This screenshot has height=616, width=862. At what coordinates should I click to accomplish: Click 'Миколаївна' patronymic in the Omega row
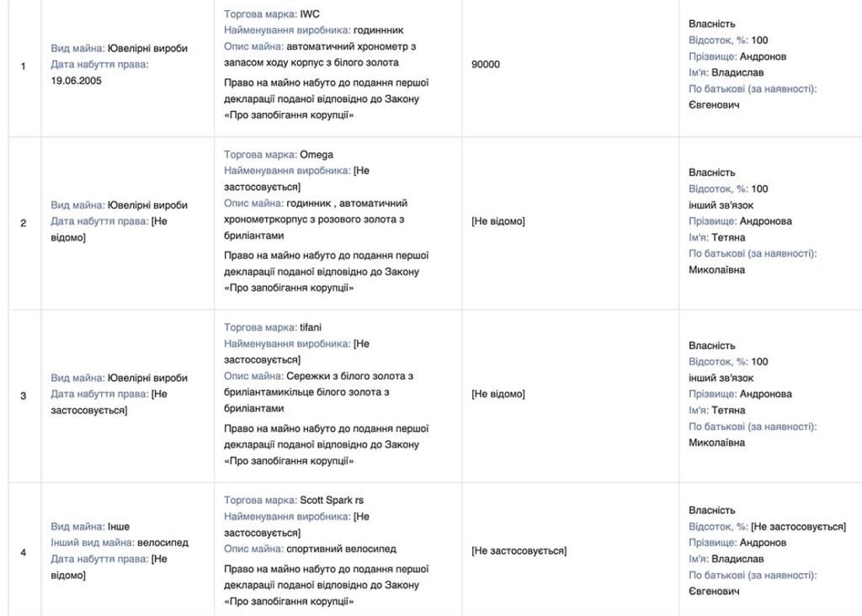tap(716, 270)
